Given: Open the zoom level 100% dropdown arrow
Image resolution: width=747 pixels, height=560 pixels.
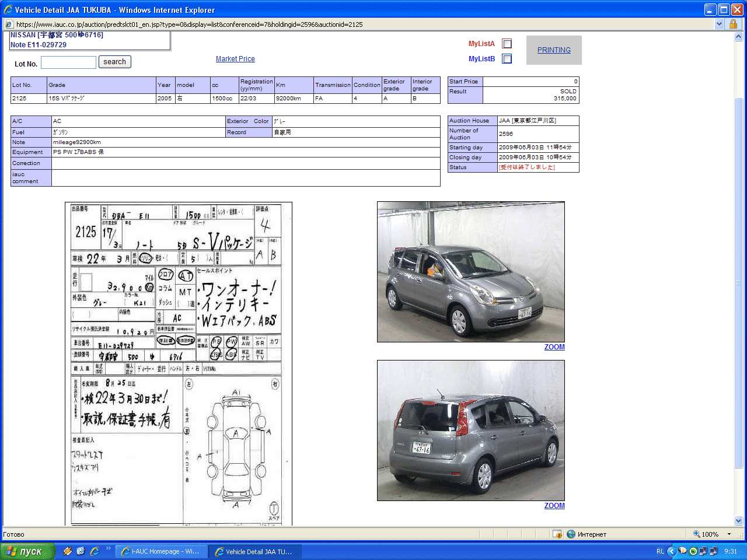Looking at the screenshot, I should point(729,534).
